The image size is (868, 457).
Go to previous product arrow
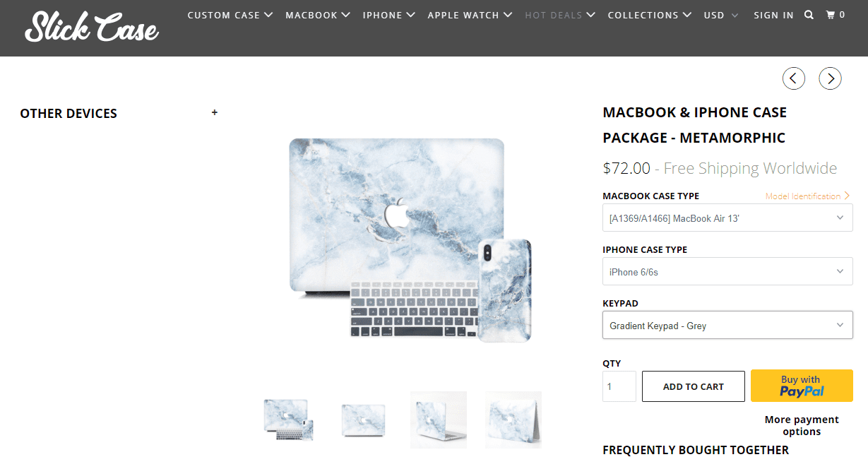pyautogui.click(x=794, y=78)
